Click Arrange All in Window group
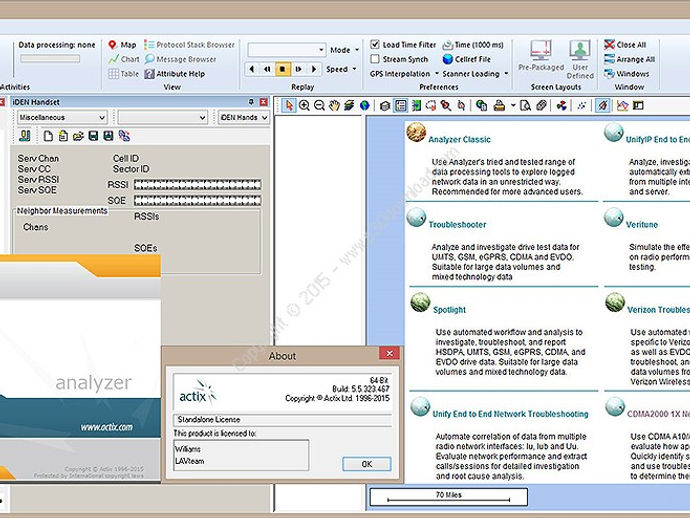 click(x=630, y=59)
